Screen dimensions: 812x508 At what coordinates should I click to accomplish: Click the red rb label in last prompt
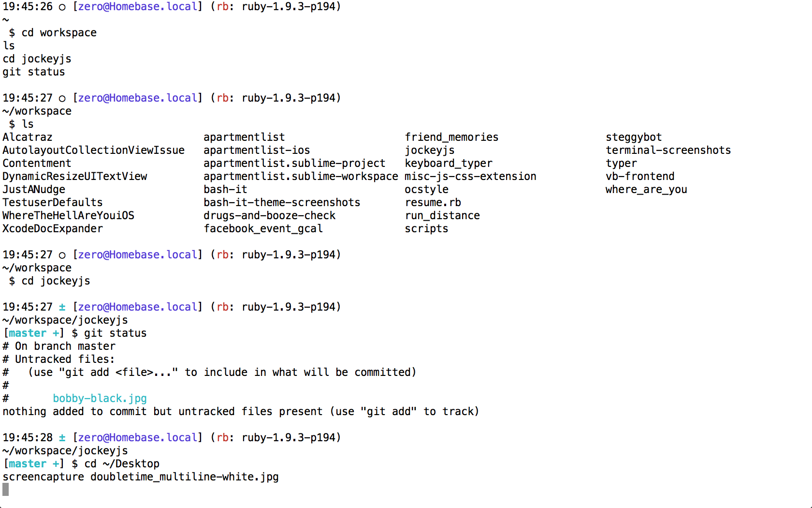222,437
